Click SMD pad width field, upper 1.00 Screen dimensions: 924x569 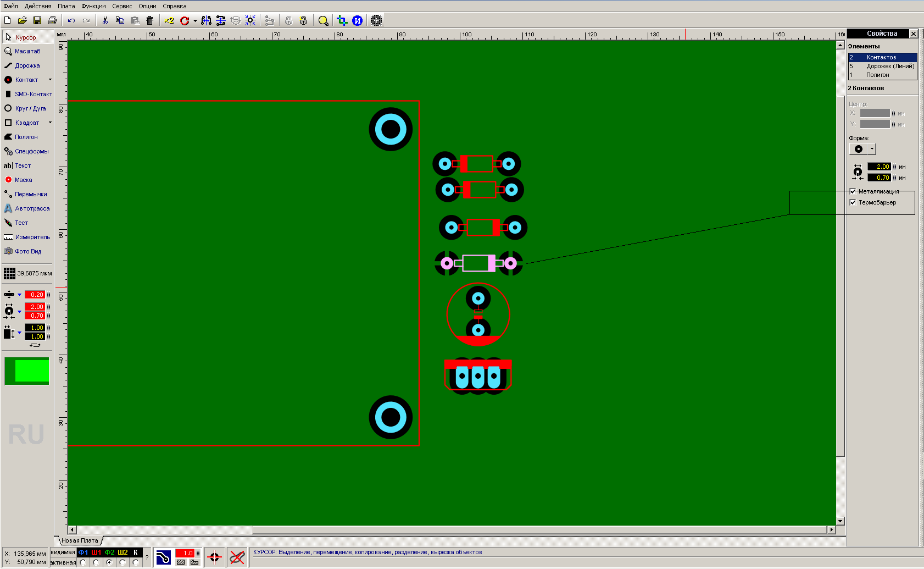[35, 328]
